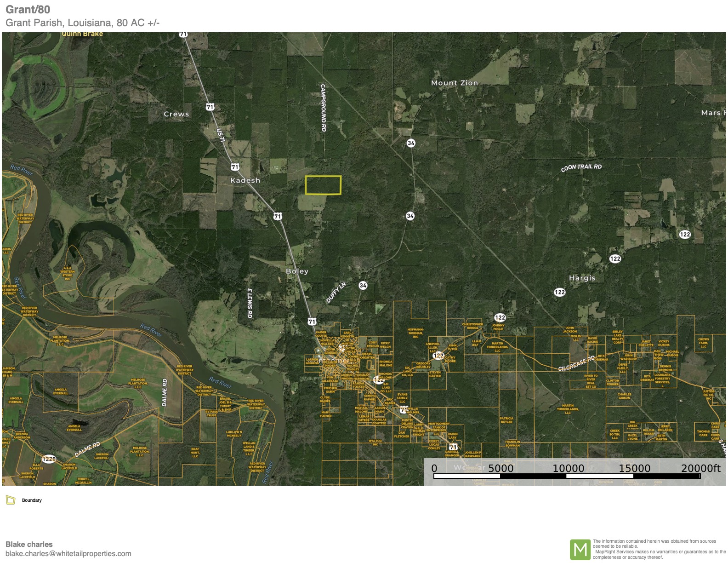Click the Route 34 shield beside Duffy Ln
The image size is (728, 563).
(x=363, y=286)
